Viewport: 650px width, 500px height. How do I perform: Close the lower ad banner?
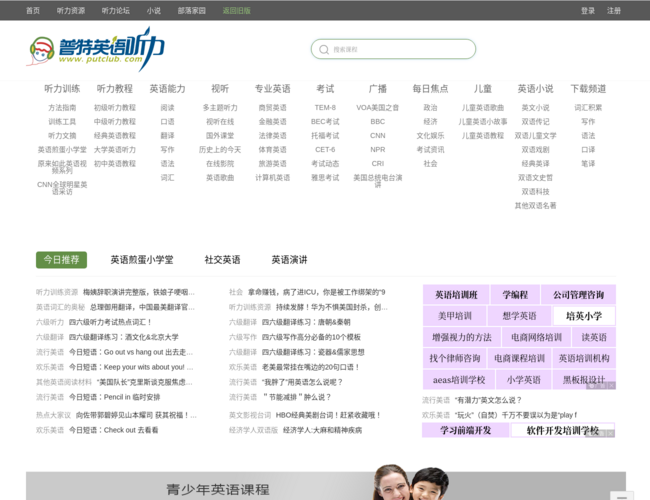pyautogui.click(x=611, y=433)
